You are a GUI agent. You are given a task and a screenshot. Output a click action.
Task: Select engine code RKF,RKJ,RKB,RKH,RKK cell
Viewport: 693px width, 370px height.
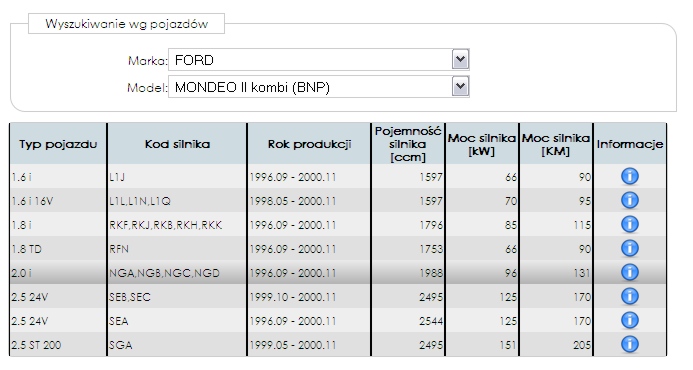(165, 225)
